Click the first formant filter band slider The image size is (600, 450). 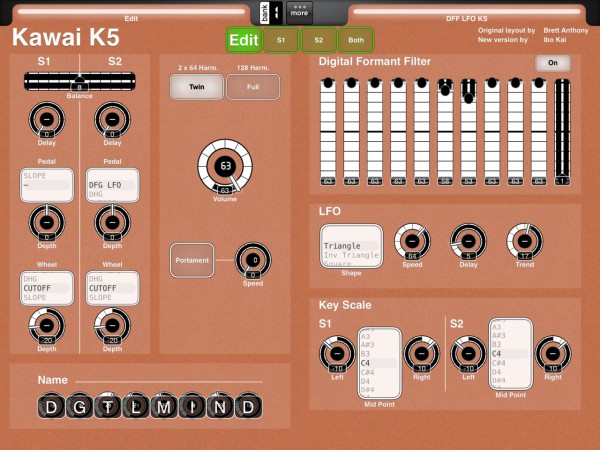coord(328,132)
